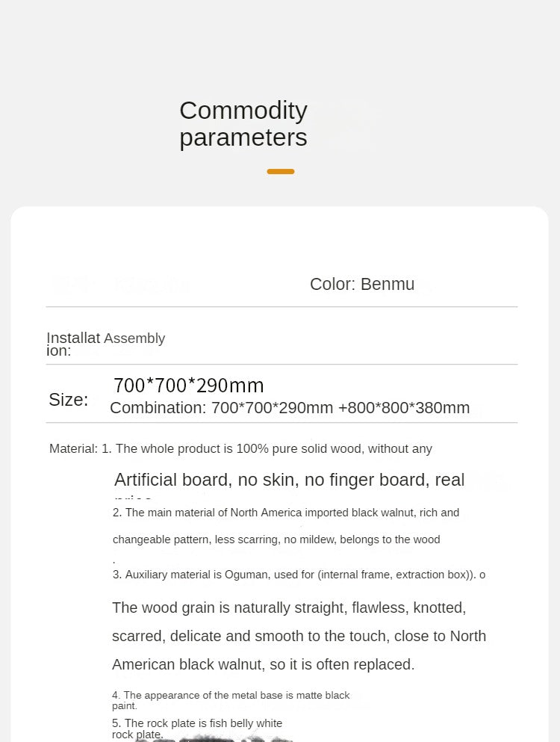The image size is (560, 742).
Task: Click the orange underline bar below heading
Action: pos(281,171)
